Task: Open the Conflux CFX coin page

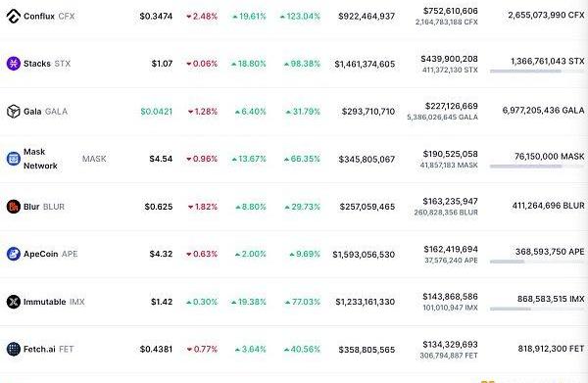Action: pos(49,16)
